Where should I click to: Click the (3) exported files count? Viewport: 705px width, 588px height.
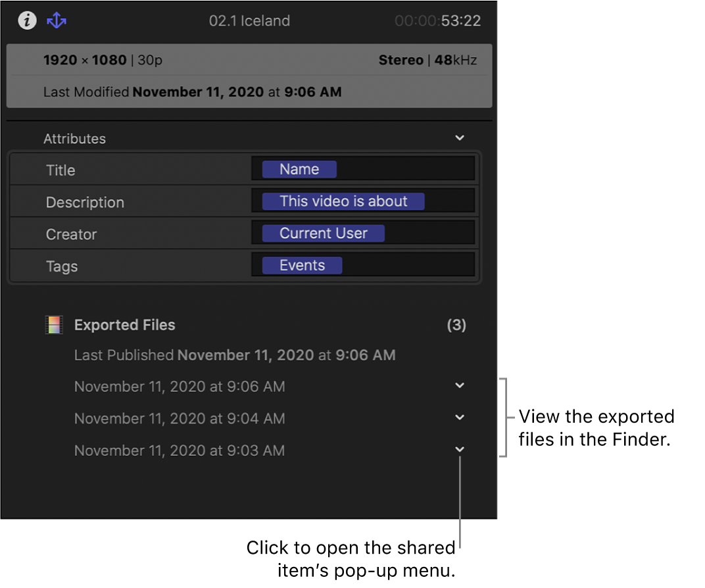[x=456, y=324]
